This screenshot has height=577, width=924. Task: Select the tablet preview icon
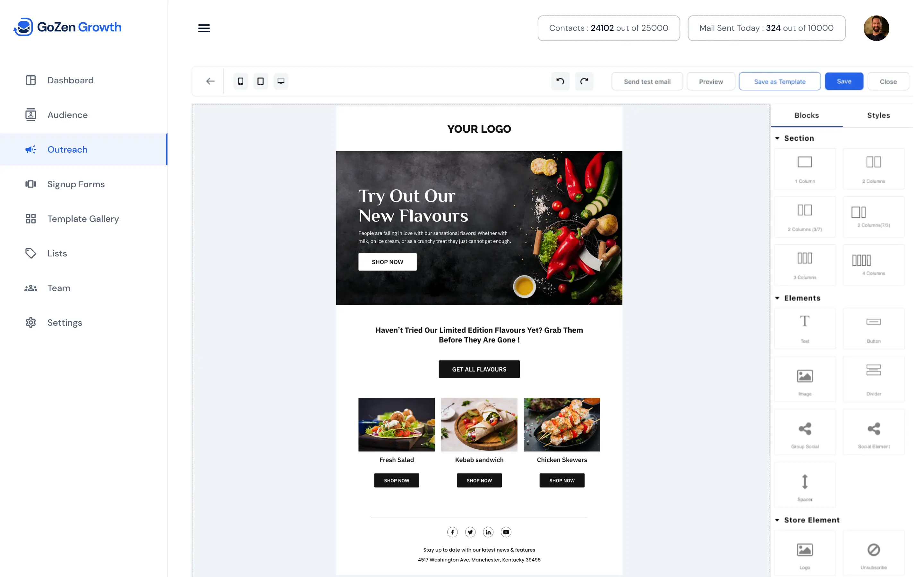pos(261,81)
